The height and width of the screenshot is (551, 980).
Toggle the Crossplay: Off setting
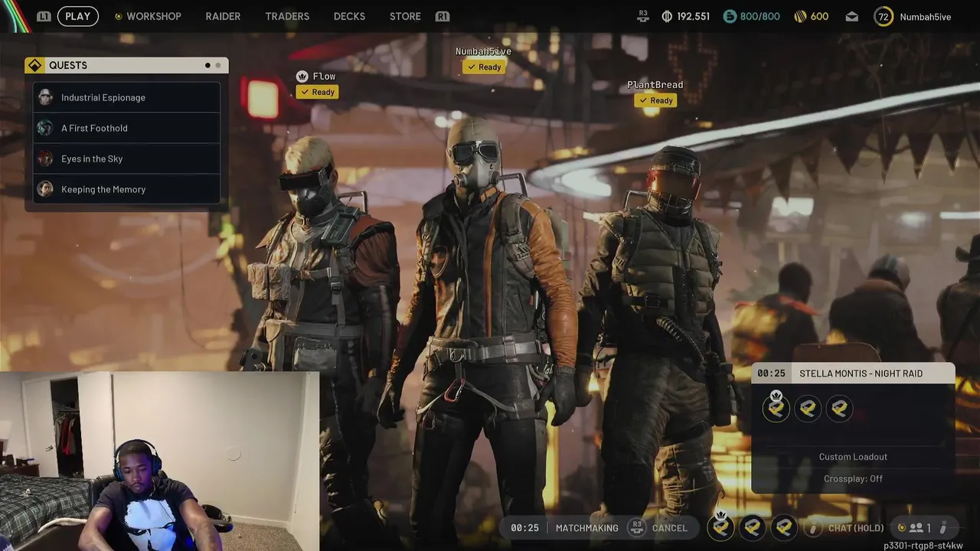tap(853, 478)
